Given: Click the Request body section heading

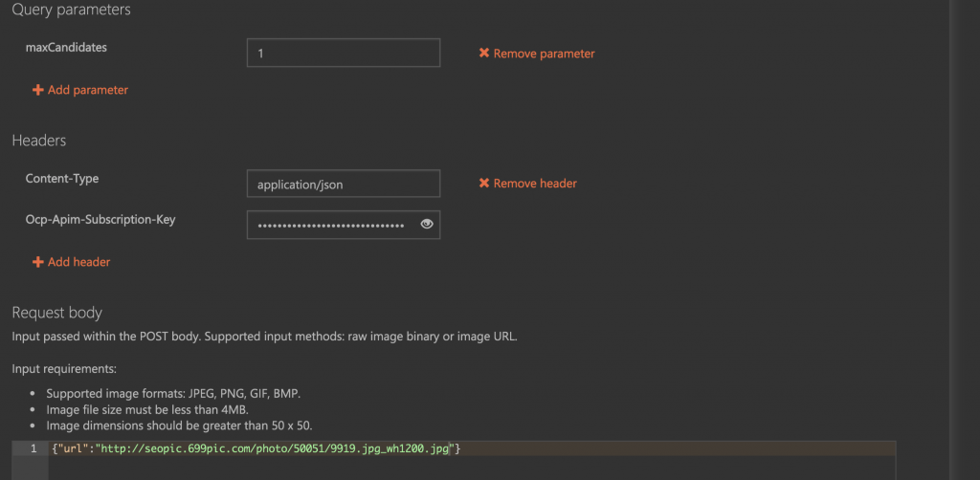Looking at the screenshot, I should tap(56, 313).
